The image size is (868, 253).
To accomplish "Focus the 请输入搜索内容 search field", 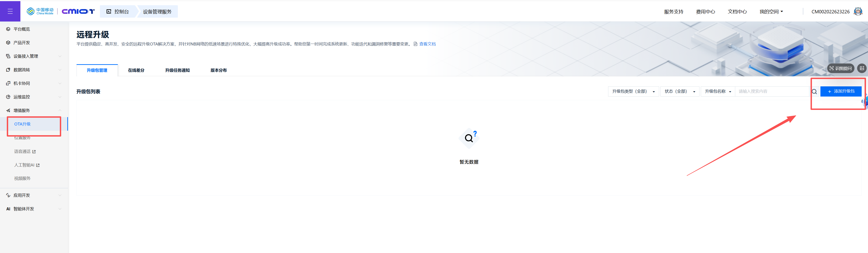I will [x=772, y=92].
